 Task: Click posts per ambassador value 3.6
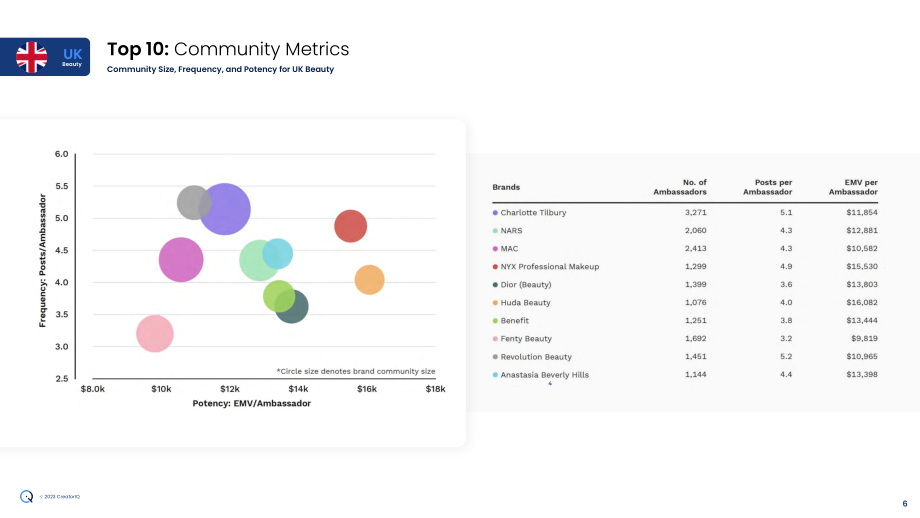(x=786, y=285)
